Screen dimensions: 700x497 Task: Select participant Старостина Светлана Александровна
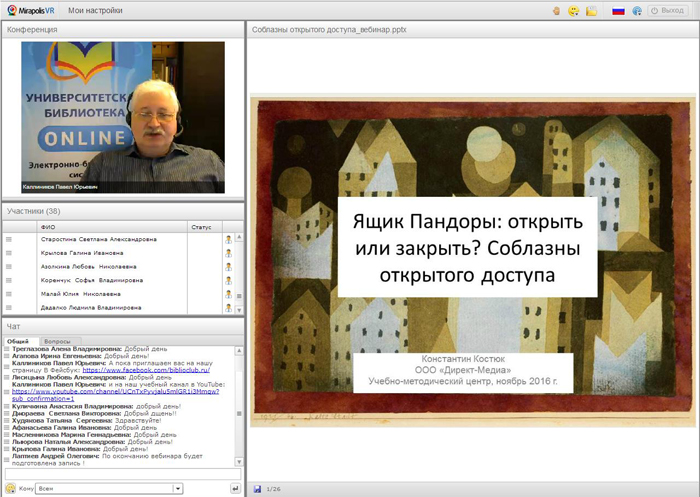(x=99, y=239)
